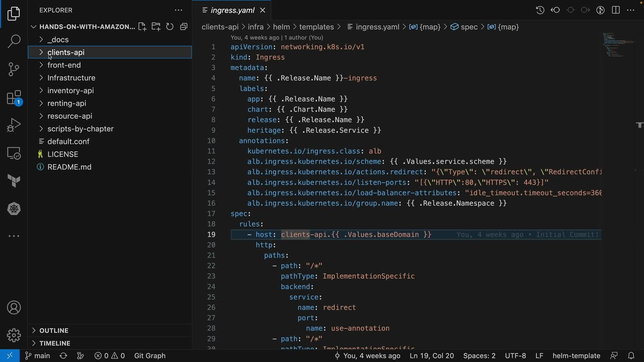The height and width of the screenshot is (362, 644).
Task: Open the Run and Debug view
Action: click(x=14, y=125)
